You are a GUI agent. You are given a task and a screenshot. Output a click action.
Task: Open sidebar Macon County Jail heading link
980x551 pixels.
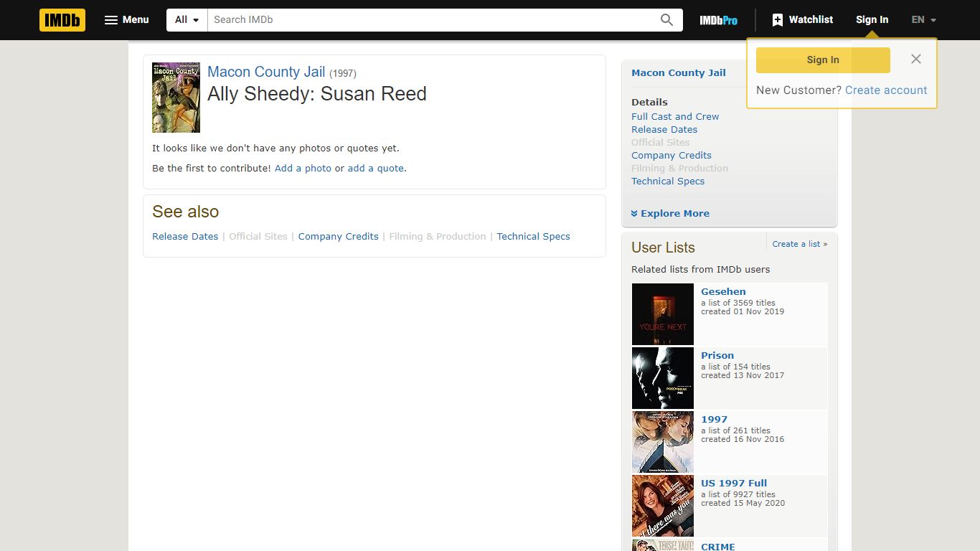(679, 73)
